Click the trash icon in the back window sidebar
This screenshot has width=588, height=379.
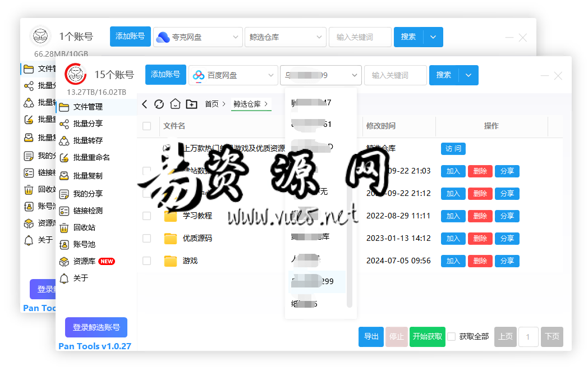pyautogui.click(x=29, y=190)
